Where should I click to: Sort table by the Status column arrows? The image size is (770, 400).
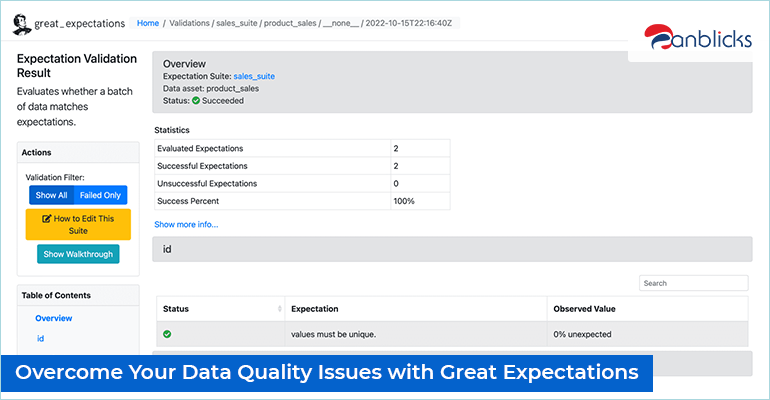[278, 309]
